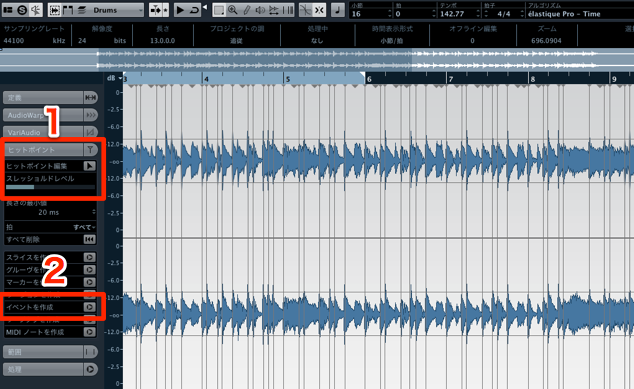Click グルーヴを作成 play button
Image resolution: width=634 pixels, height=389 pixels.
point(89,270)
